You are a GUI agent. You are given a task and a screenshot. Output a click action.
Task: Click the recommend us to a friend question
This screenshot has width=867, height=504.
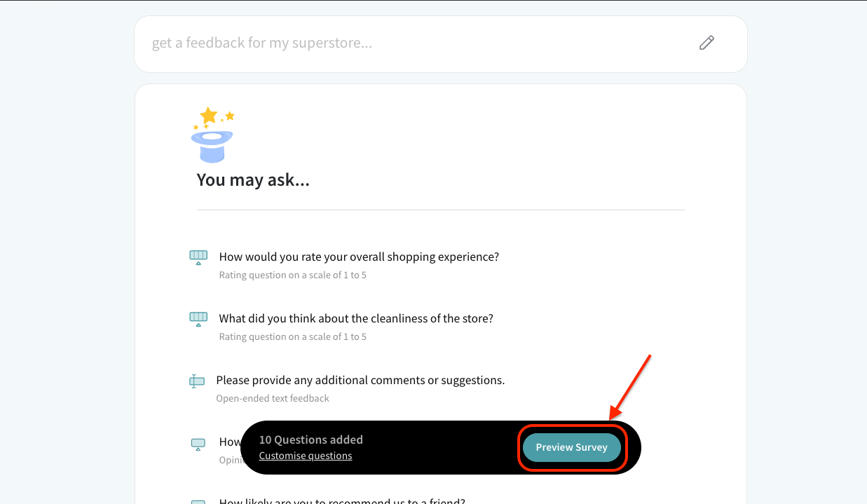click(342, 500)
